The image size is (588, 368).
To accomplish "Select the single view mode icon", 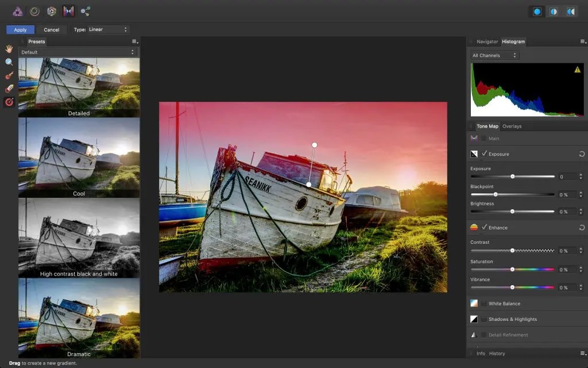I will [537, 11].
